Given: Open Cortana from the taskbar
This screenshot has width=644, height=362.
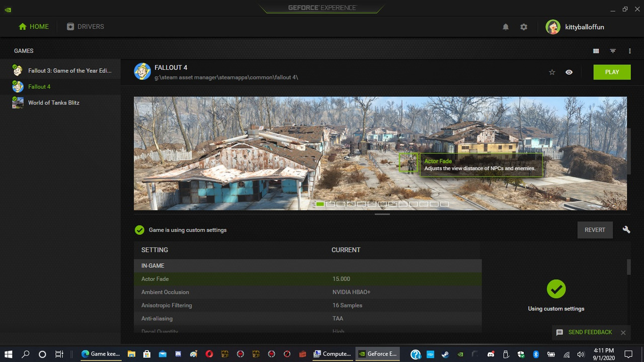Looking at the screenshot, I should coord(42,354).
